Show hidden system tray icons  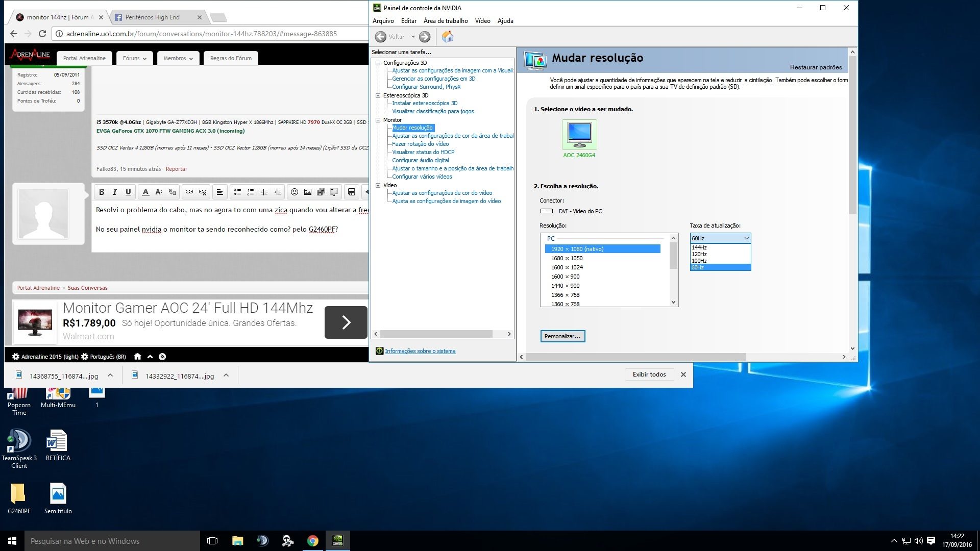point(894,541)
